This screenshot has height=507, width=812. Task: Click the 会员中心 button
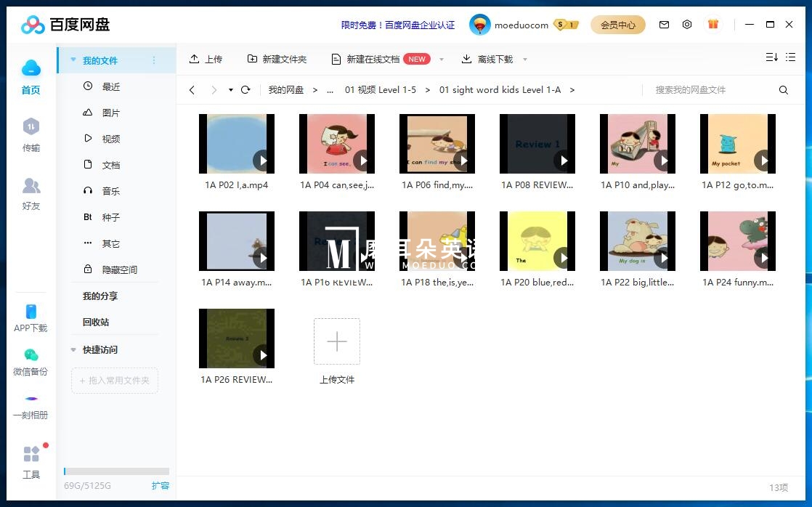[x=618, y=24]
